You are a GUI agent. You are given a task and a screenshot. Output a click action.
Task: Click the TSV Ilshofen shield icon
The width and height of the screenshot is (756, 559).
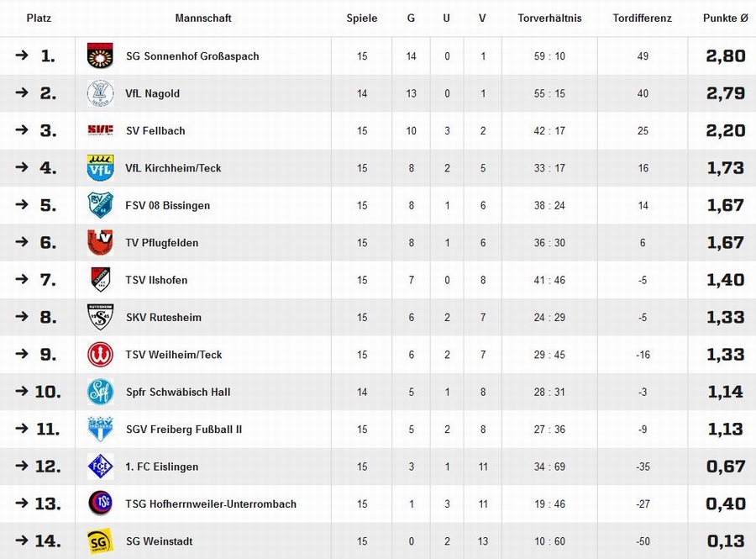coord(100,280)
